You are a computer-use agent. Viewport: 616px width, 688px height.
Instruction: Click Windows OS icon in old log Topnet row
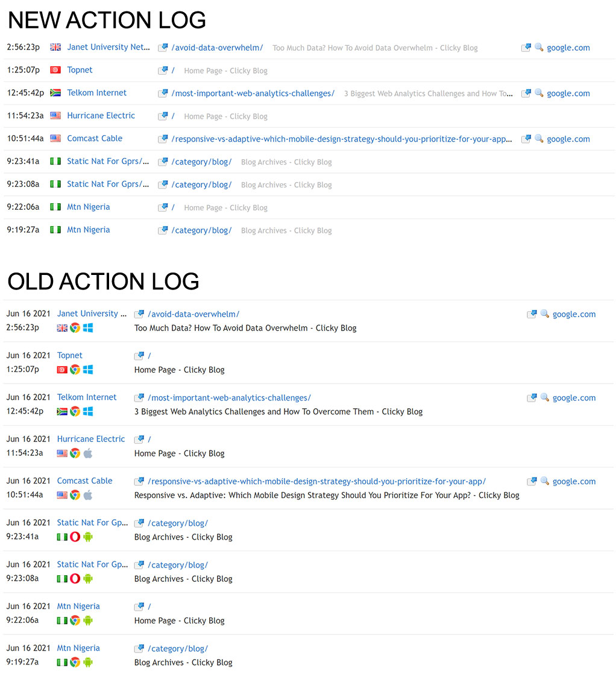88,370
